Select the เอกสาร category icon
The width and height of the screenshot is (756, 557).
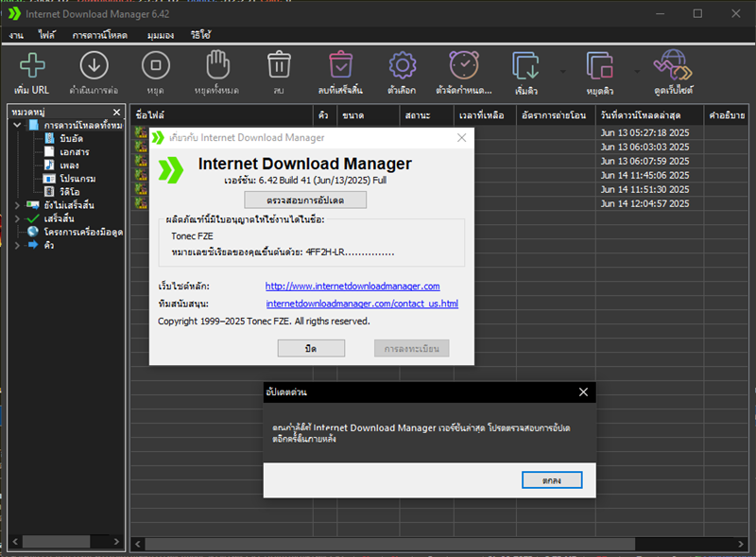tap(49, 151)
